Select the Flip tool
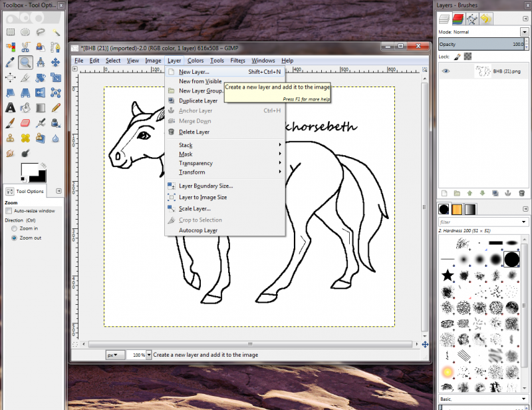 41,93
